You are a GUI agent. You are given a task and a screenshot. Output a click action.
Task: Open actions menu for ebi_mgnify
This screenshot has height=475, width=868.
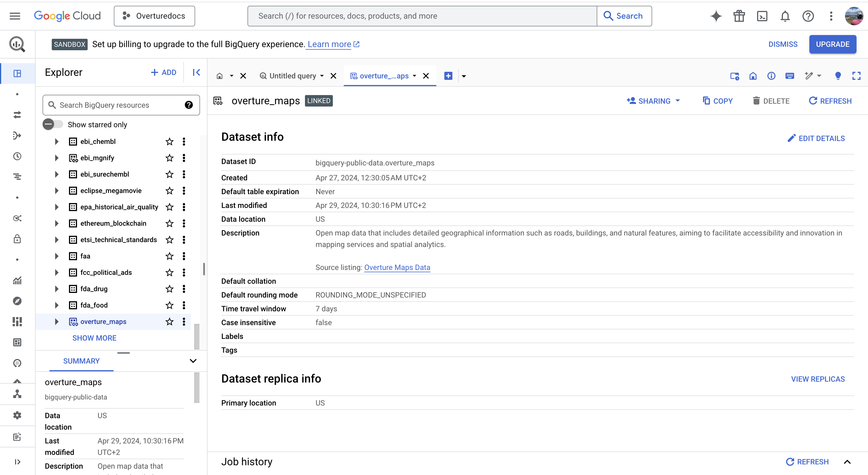pyautogui.click(x=184, y=158)
